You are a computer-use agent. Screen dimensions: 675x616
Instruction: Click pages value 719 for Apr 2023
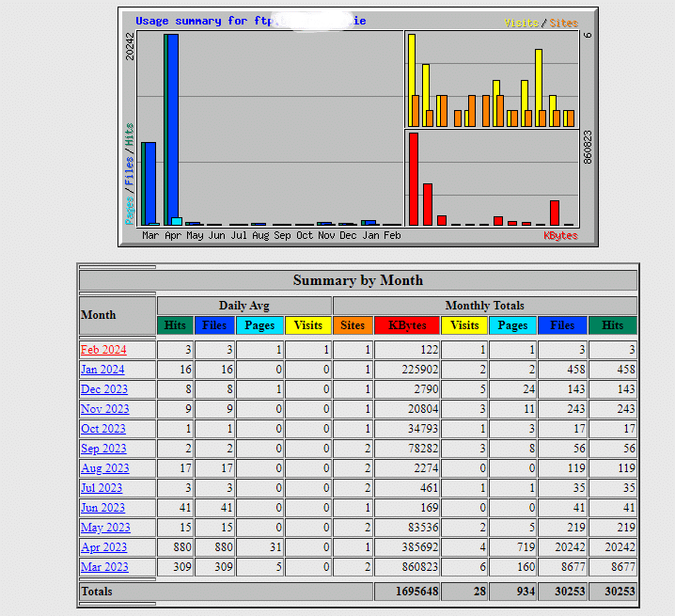click(526, 547)
